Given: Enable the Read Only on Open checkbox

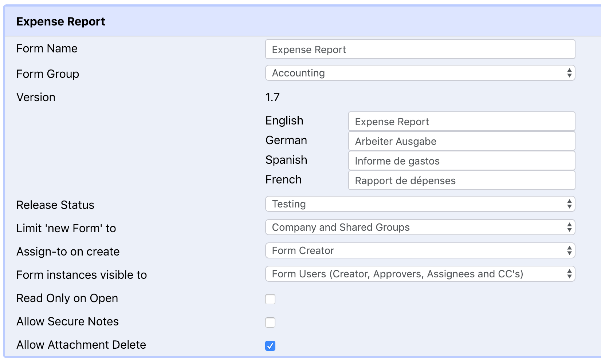Looking at the screenshot, I should (x=270, y=299).
